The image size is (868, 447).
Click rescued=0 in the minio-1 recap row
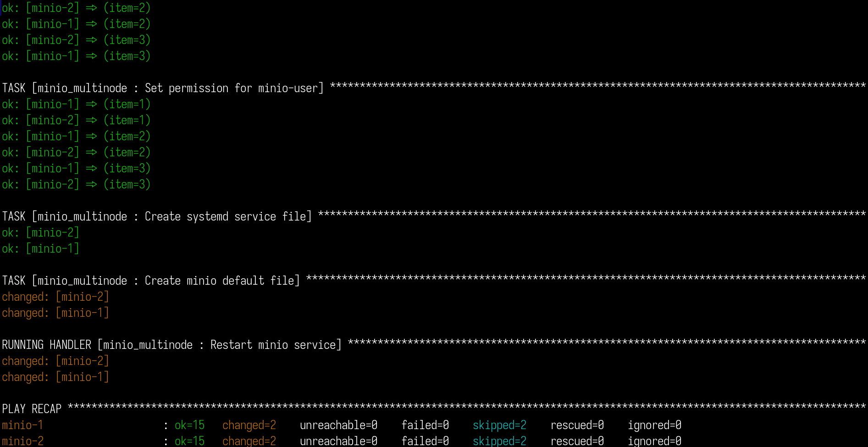pos(577,425)
